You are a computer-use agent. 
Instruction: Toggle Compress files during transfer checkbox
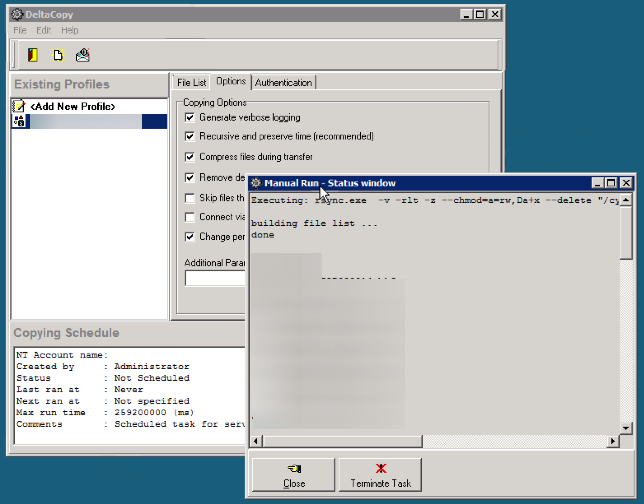[190, 157]
